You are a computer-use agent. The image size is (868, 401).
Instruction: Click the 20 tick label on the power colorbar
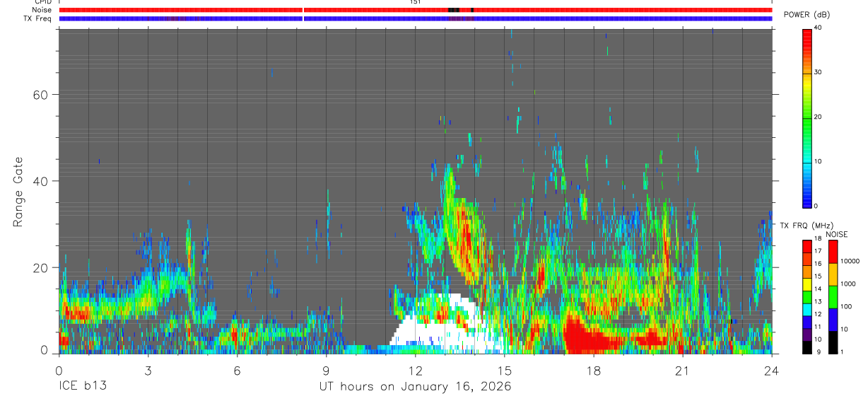(818, 117)
